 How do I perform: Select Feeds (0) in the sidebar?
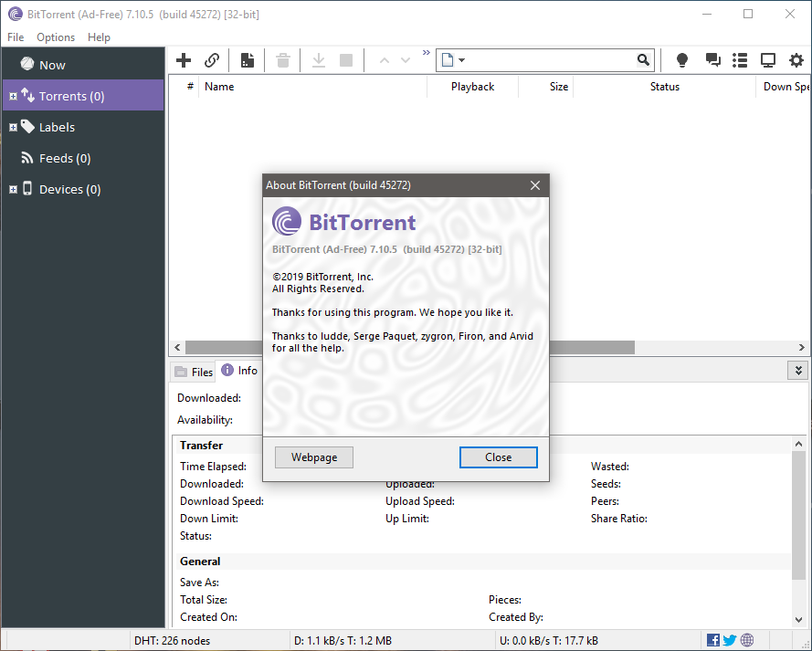65,158
